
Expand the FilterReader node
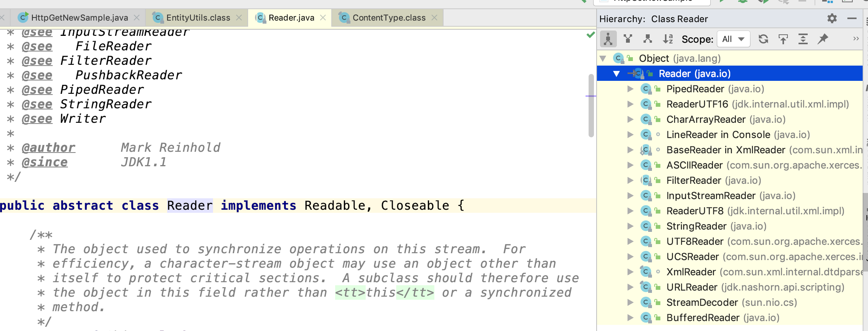click(630, 180)
